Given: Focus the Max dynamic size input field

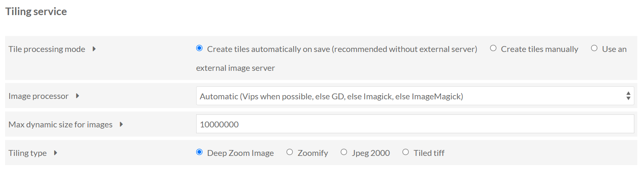Looking at the screenshot, I should click(415, 124).
